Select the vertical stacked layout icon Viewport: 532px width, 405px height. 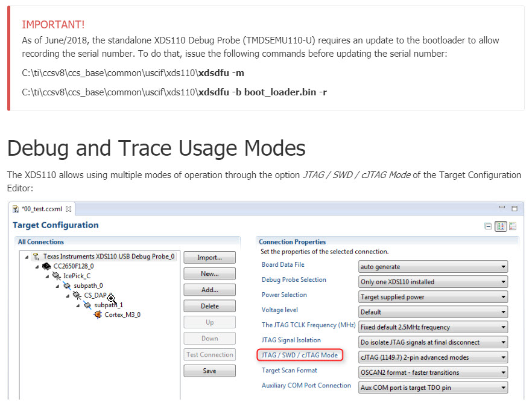[x=513, y=226]
